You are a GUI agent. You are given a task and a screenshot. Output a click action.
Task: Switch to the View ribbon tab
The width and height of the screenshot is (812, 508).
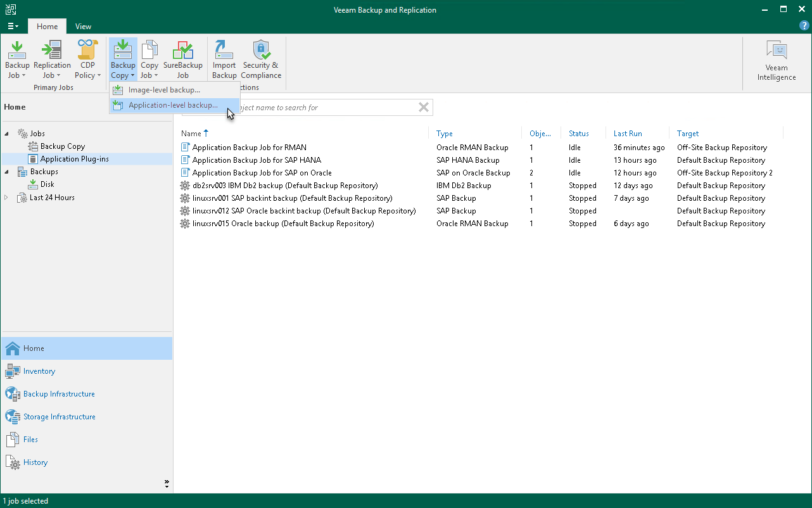tap(83, 27)
